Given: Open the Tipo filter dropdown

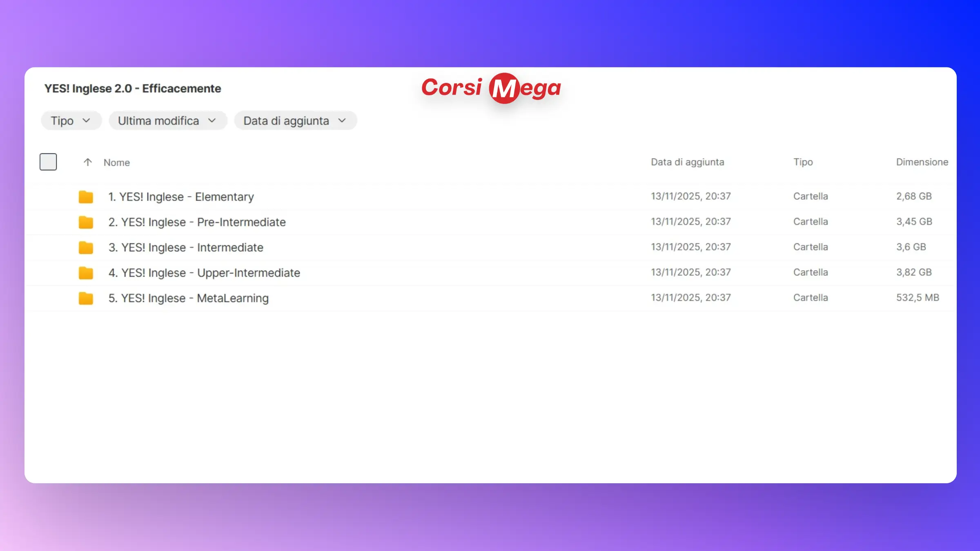Looking at the screenshot, I should click(71, 120).
